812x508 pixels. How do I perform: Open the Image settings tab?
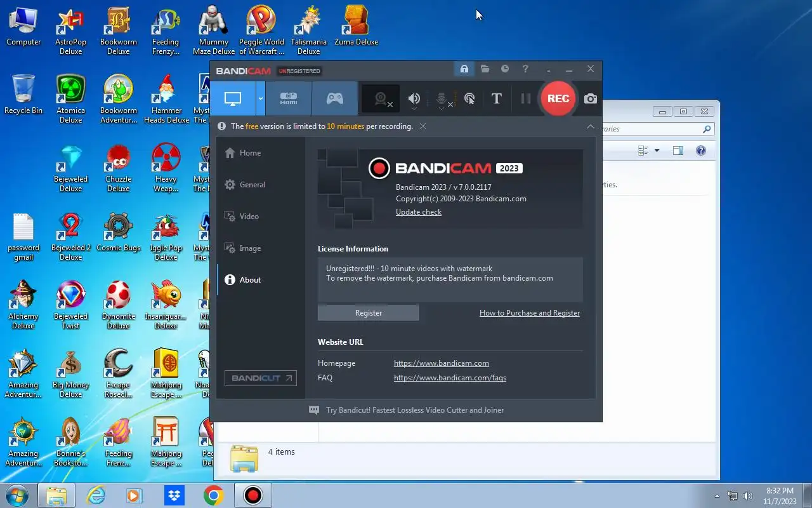coord(261,248)
